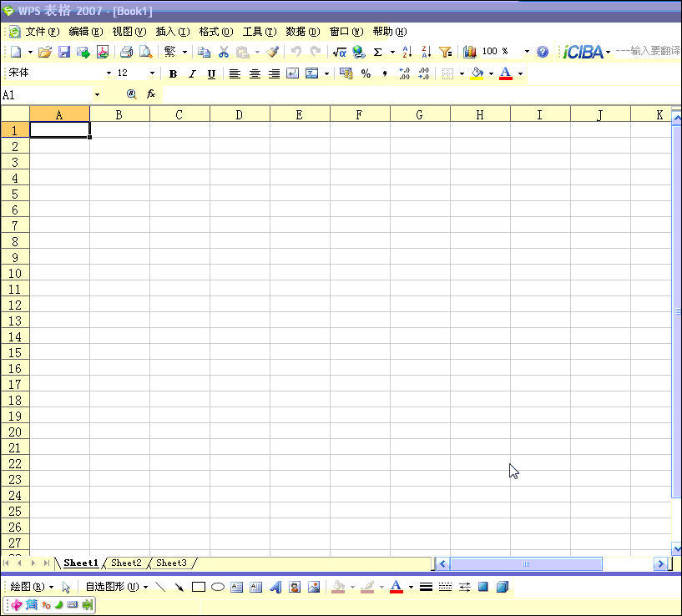
Task: Toggle Bold formatting
Action: click(x=173, y=73)
